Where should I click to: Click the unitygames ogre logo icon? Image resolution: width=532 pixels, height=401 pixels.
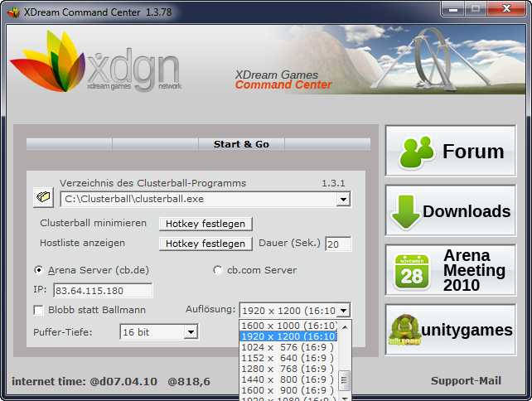coord(404,330)
